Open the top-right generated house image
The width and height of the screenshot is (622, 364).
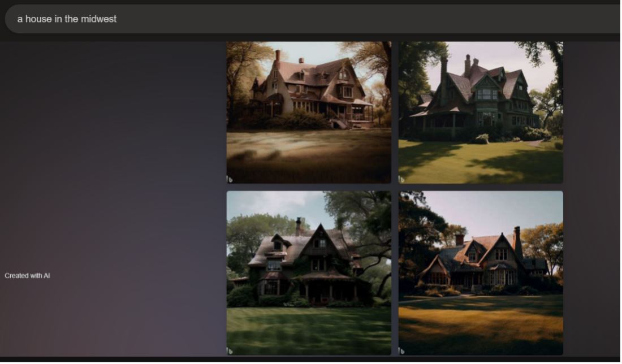[481, 112]
